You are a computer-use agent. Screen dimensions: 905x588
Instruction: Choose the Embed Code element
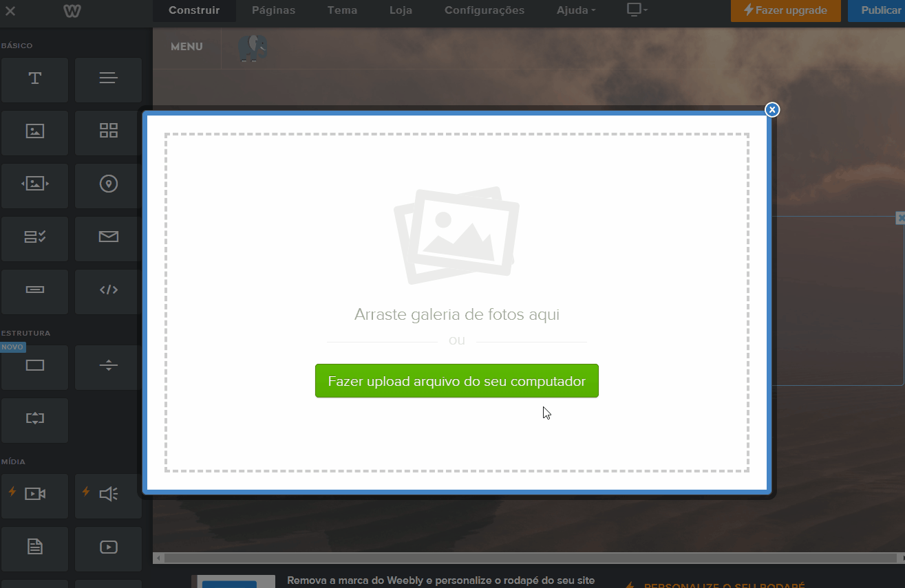click(x=108, y=292)
